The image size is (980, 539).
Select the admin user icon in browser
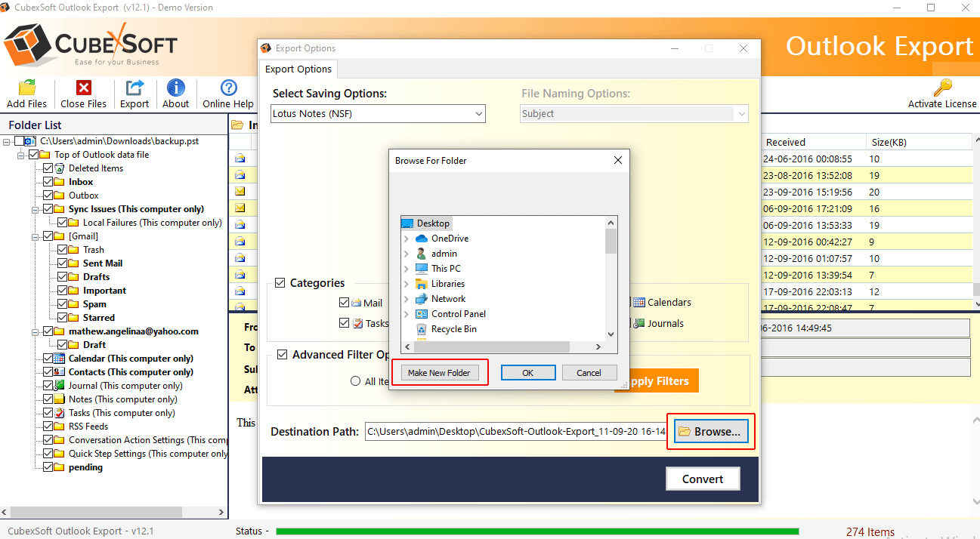pyautogui.click(x=422, y=254)
